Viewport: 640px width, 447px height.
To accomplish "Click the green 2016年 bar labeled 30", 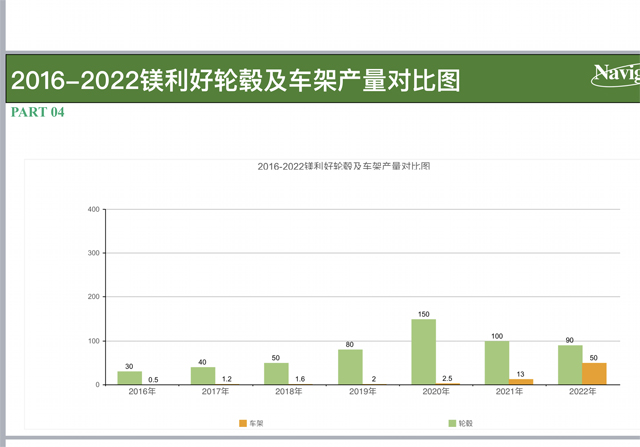I will tap(130, 377).
